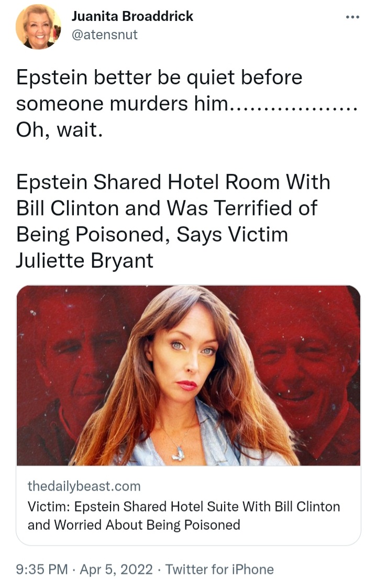Open the Juanita Broaddrick display name

pyautogui.click(x=132, y=16)
